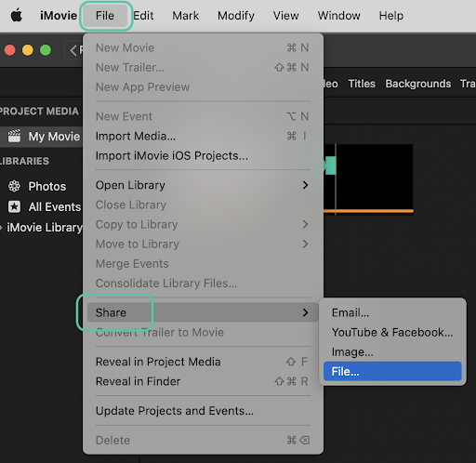Select Email… in Share submenu
This screenshot has height=463, width=476.
coord(392,312)
